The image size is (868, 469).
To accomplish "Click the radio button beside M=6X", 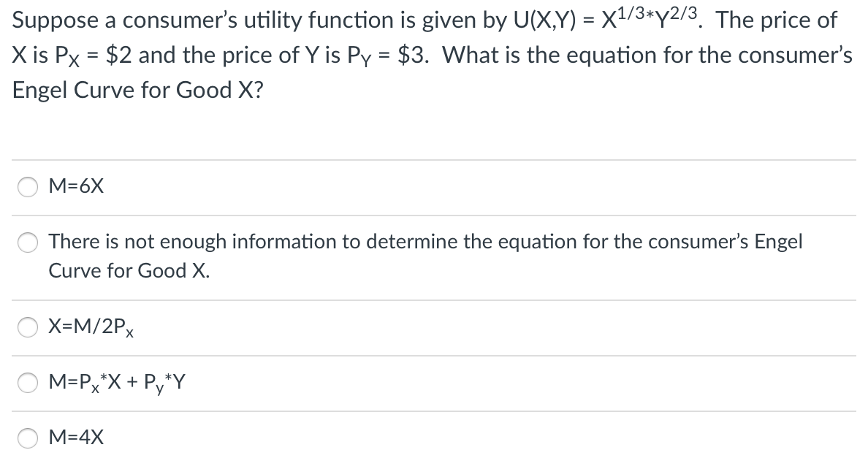I will pyautogui.click(x=27, y=187).
